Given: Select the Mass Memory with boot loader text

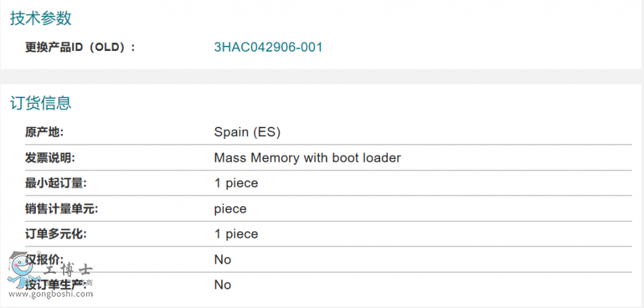Looking at the screenshot, I should pyautogui.click(x=308, y=158).
